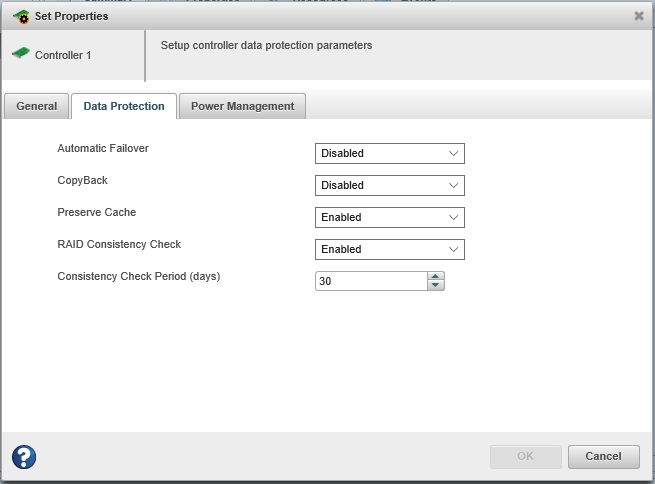Open the Power Management tab
This screenshot has width=655, height=484.
tap(242, 106)
